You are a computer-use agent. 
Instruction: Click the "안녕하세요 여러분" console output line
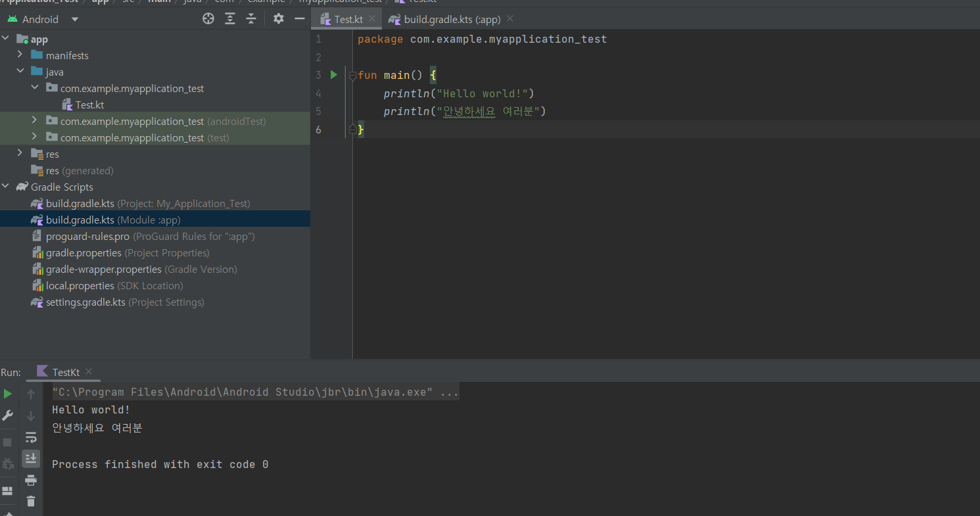(97, 428)
